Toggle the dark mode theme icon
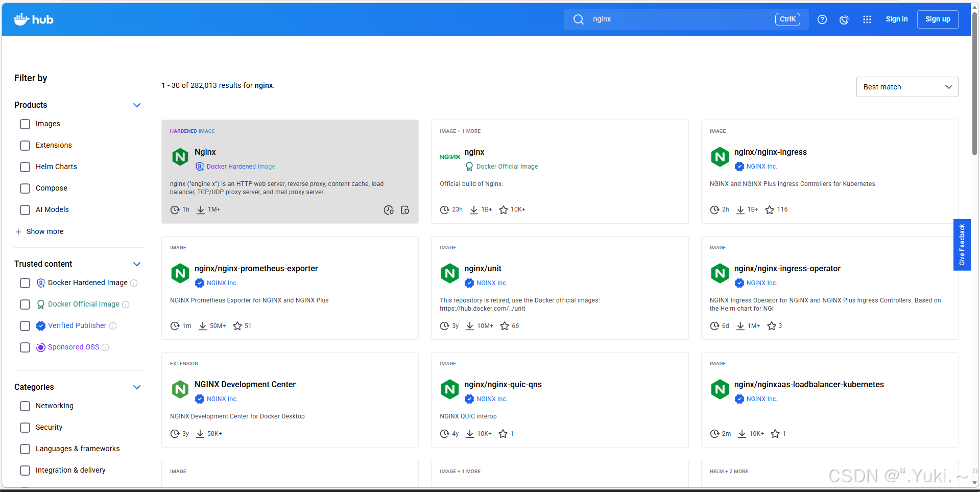The width and height of the screenshot is (980, 492). click(844, 19)
